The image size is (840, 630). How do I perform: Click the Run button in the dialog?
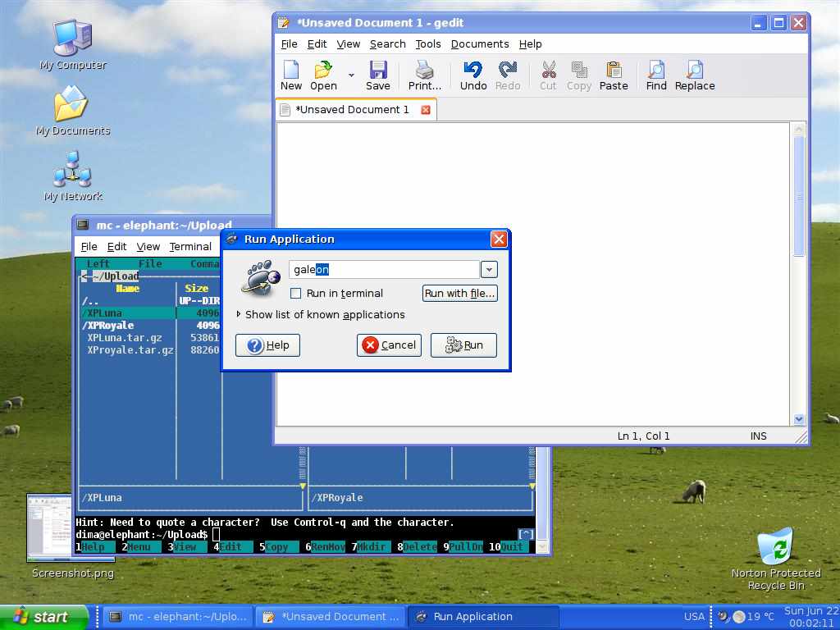(x=463, y=345)
